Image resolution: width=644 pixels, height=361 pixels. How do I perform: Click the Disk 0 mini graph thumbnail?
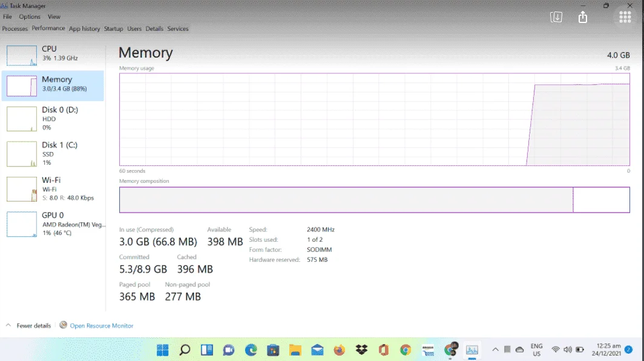point(21,119)
